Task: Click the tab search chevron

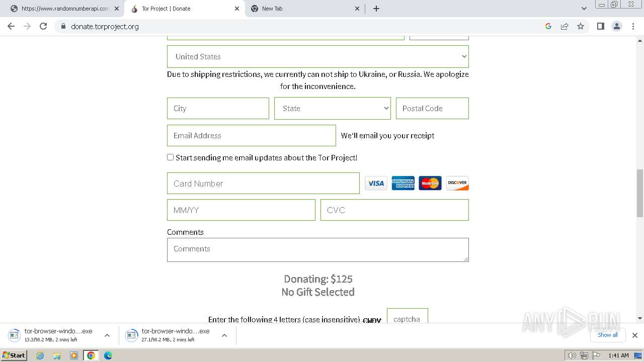Action: 584,9
